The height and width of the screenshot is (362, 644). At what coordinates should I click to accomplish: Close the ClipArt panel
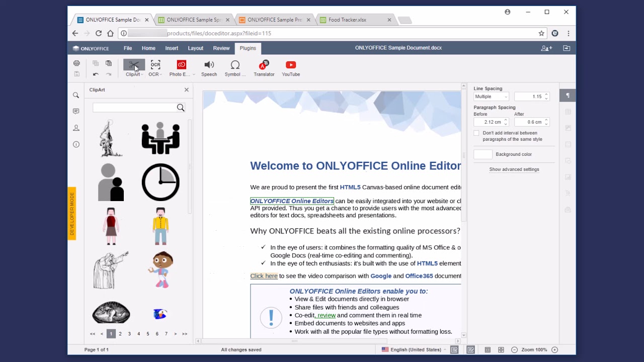187,89
